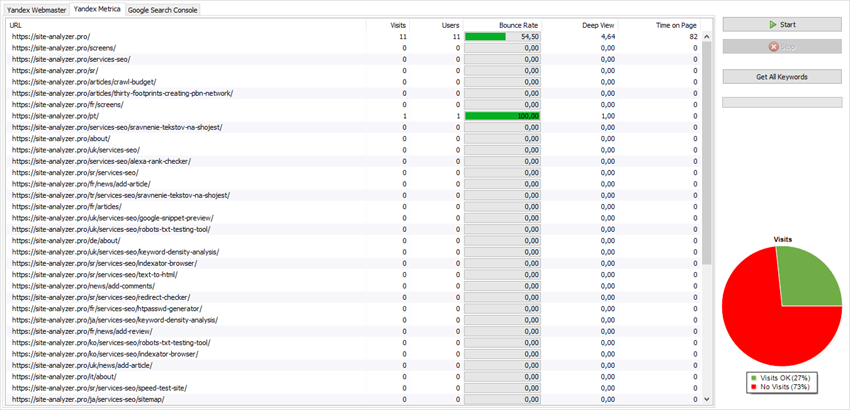The width and height of the screenshot is (850, 410).
Task: Select the ko robots-txt-testing-tool URL row
Action: coord(355,343)
